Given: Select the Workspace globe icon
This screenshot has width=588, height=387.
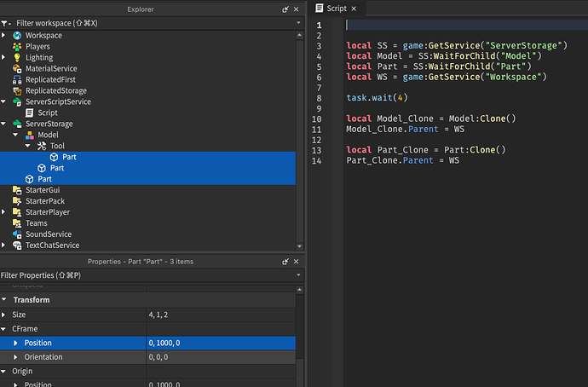Looking at the screenshot, I should [17, 36].
